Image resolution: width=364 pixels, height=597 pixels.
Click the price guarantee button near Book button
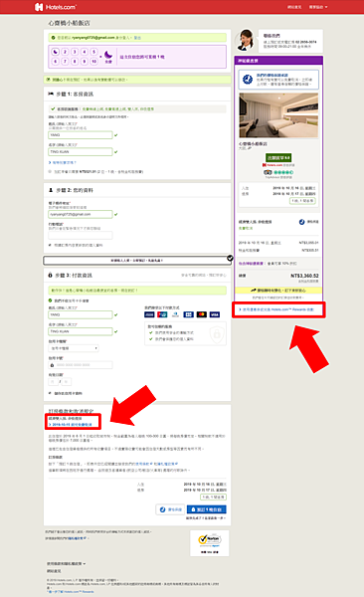coord(170,509)
